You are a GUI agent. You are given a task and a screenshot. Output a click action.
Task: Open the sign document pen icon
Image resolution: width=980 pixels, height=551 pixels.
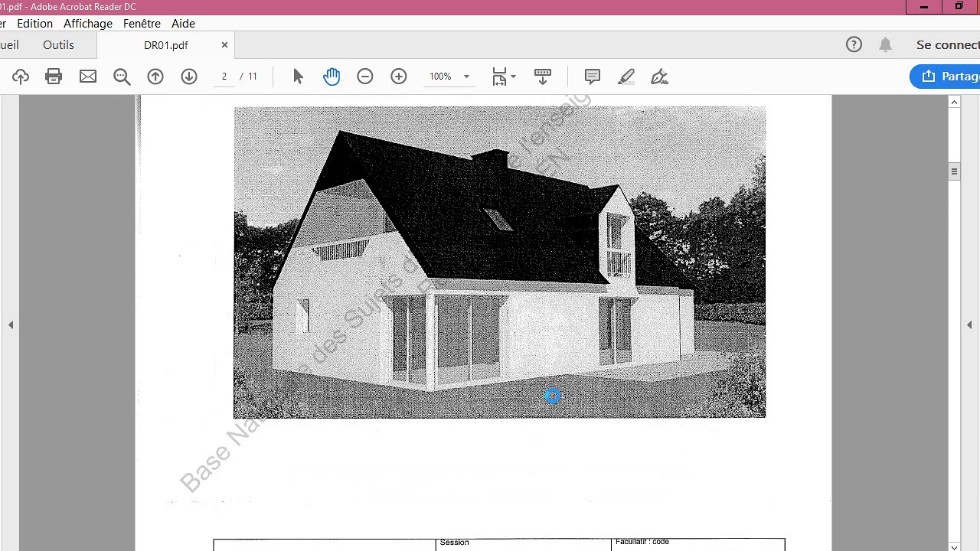click(x=659, y=77)
